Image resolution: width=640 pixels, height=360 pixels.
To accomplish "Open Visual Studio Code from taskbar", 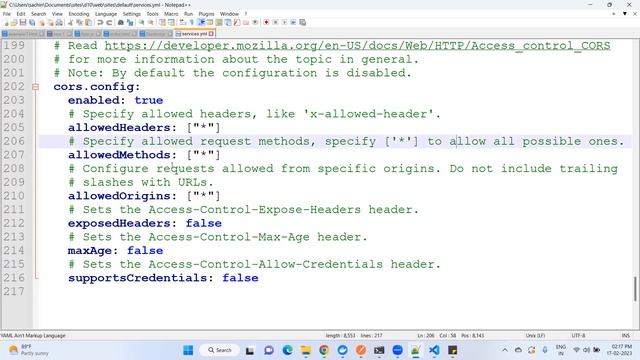I will click(434, 350).
